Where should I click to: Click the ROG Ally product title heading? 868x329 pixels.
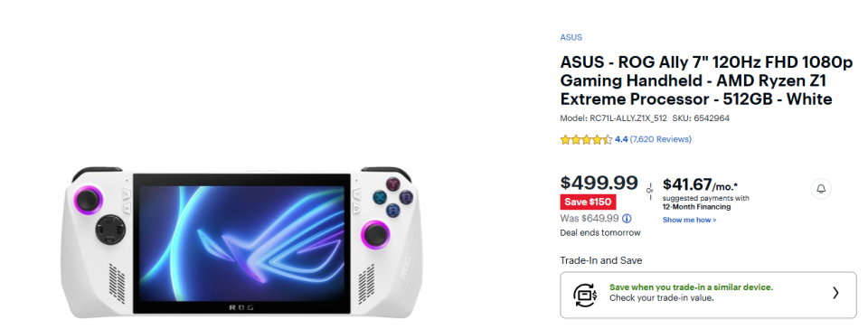[x=706, y=80]
